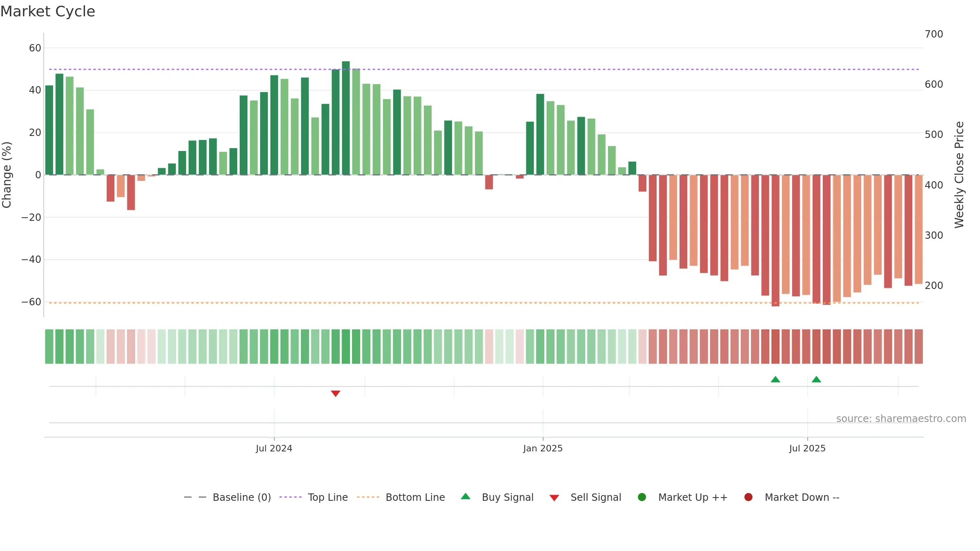Image resolution: width=980 pixels, height=551 pixels.
Task: Click the red Sell Signal triangle marker on the chart
Action: (336, 393)
